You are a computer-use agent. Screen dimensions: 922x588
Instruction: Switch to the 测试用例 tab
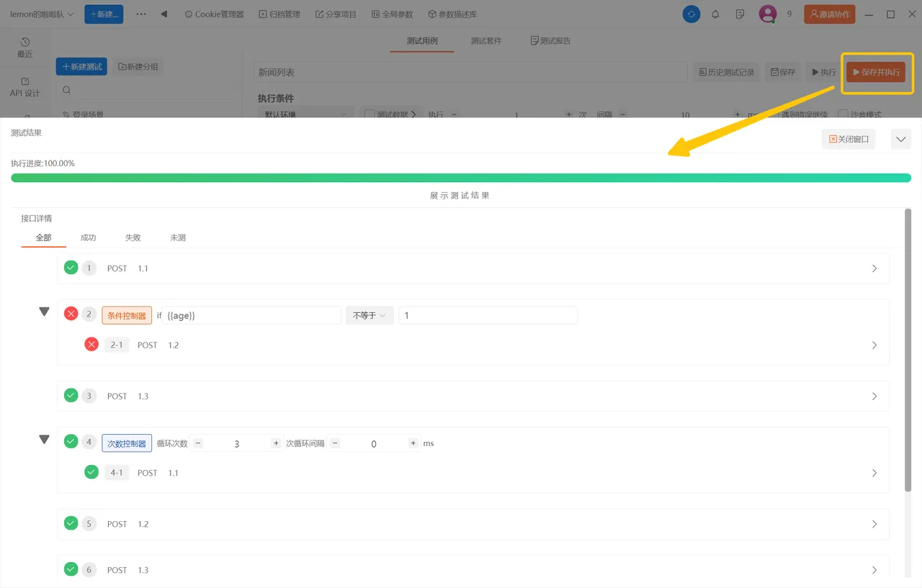[422, 41]
